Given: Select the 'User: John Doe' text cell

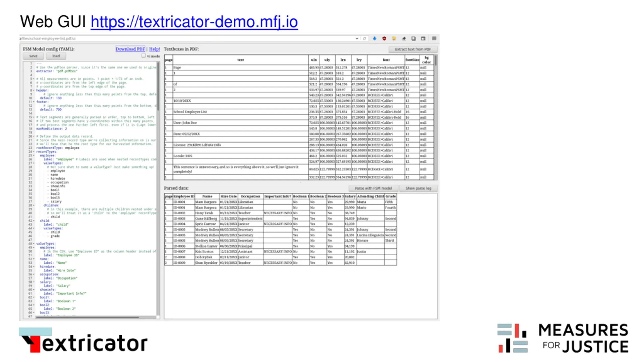Looking at the screenshot, I should pyautogui.click(x=241, y=123).
